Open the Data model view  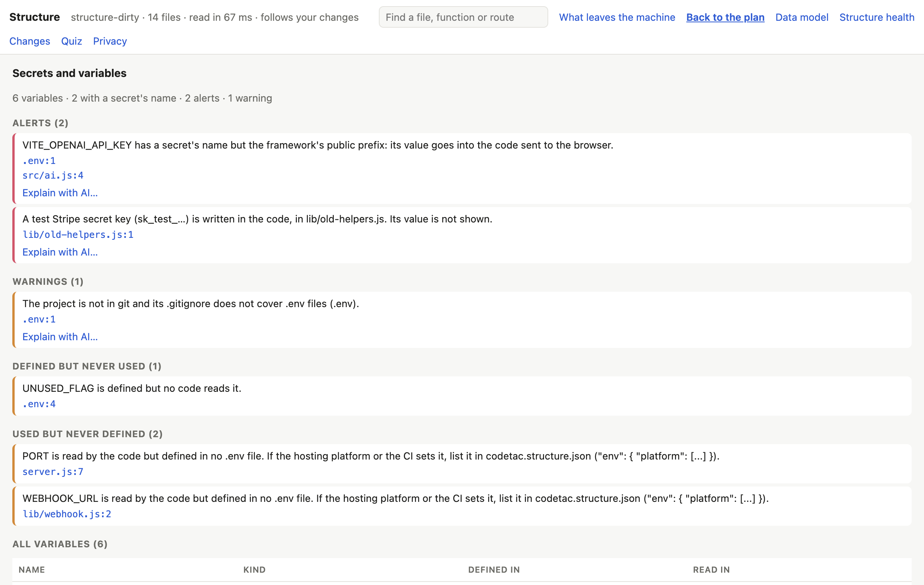pyautogui.click(x=802, y=17)
